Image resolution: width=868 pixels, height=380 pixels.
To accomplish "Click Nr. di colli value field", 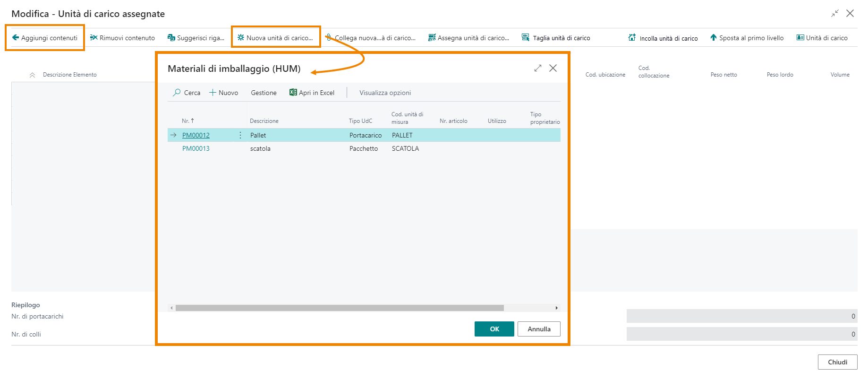I will click(742, 334).
